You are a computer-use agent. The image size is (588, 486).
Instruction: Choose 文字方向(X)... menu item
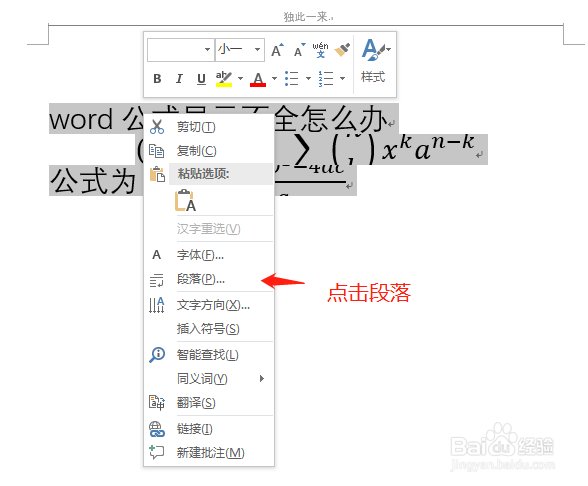click(x=209, y=305)
